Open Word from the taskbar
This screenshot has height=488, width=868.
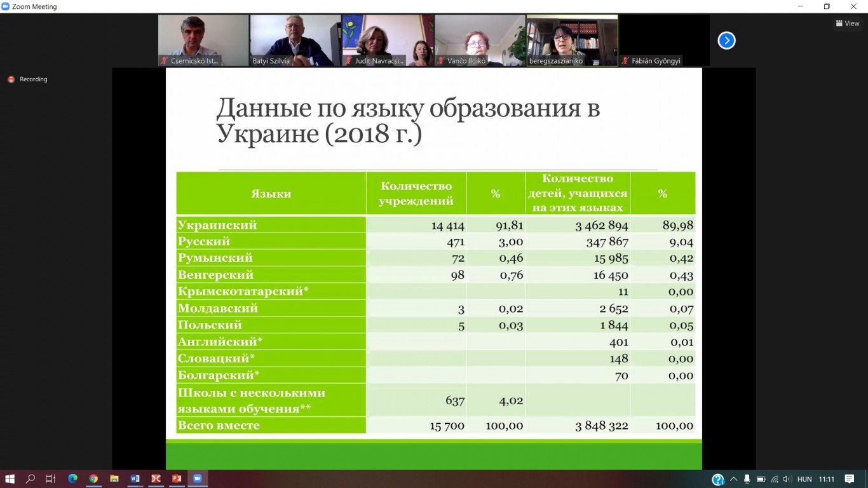(x=135, y=478)
